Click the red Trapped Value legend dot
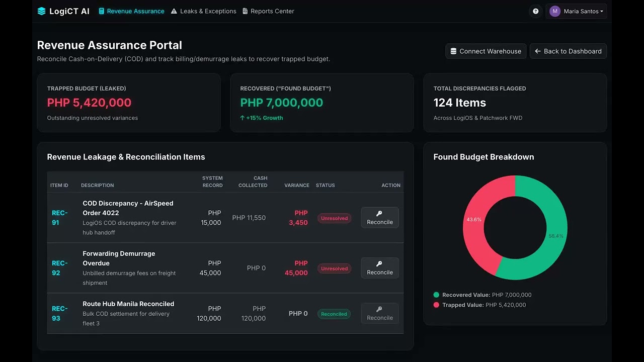644x362 pixels. tap(436, 305)
